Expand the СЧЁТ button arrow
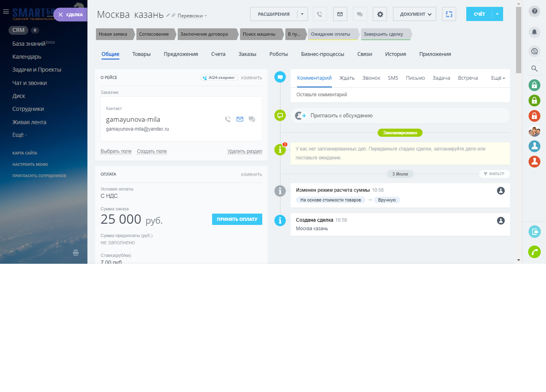 pyautogui.click(x=497, y=14)
